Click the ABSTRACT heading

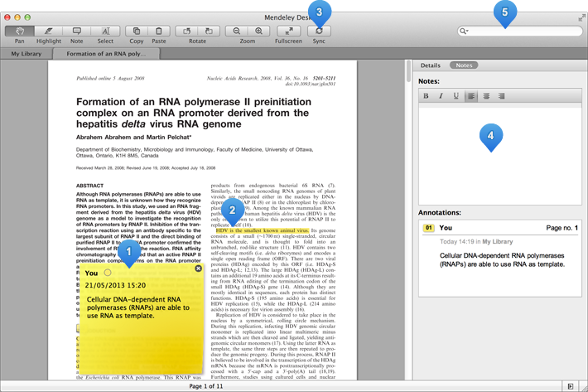point(89,186)
